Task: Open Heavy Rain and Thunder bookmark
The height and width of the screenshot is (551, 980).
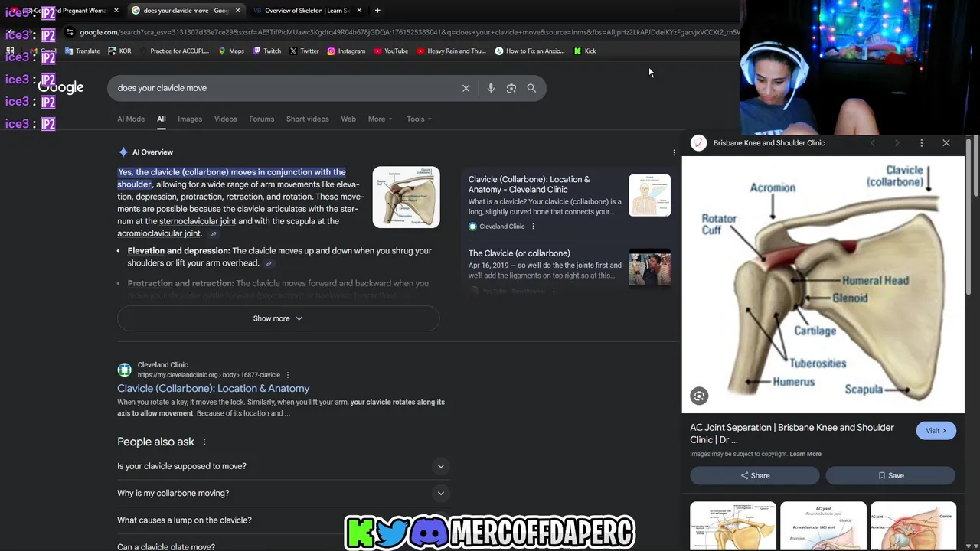Action: coord(452,51)
